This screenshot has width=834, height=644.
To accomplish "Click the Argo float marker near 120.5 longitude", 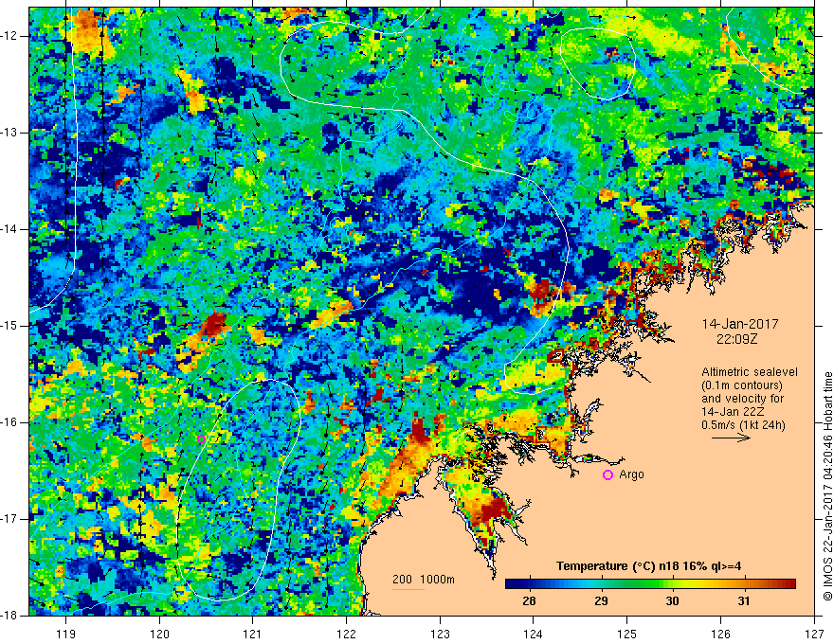I will (x=202, y=438).
